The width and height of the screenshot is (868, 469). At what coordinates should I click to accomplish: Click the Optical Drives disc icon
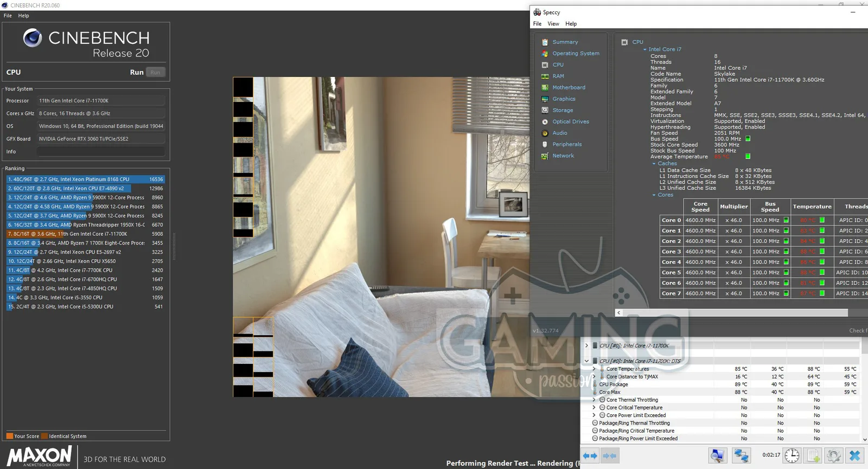545,121
